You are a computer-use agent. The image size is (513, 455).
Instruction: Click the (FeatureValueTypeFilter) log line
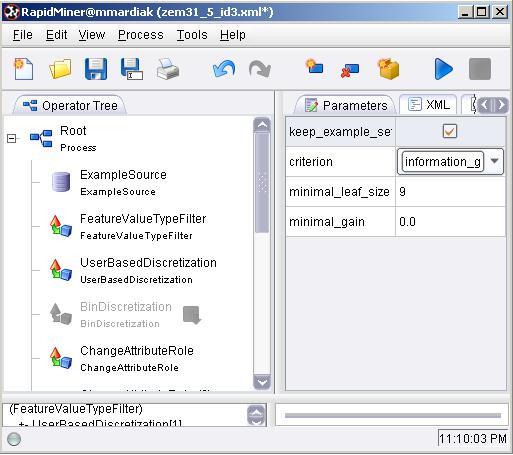point(76,409)
